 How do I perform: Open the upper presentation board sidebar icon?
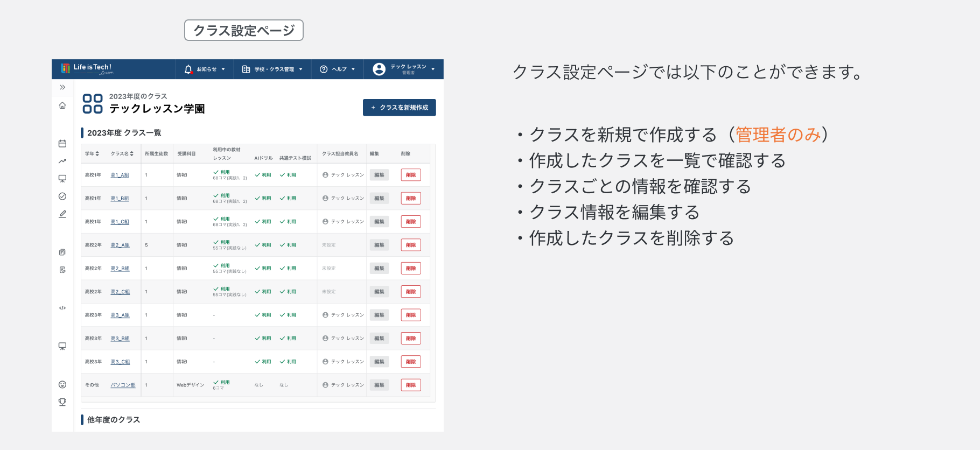point(62,179)
